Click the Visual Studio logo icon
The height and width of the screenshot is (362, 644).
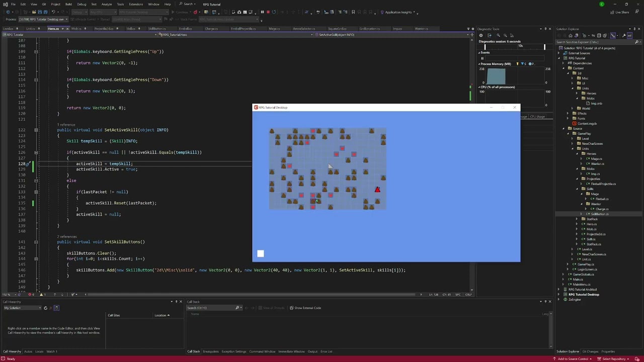(x=5, y=4)
